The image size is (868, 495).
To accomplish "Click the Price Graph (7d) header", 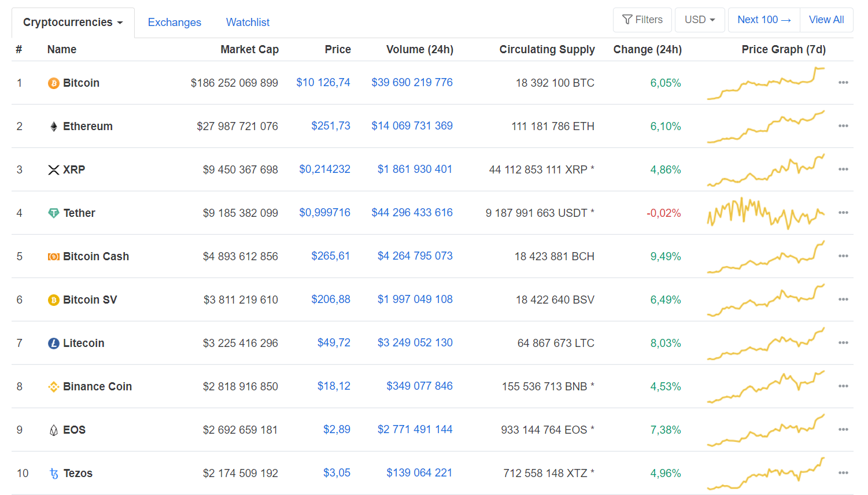I will click(x=784, y=50).
